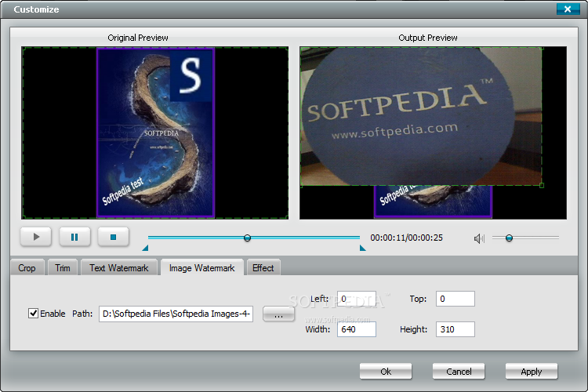The height and width of the screenshot is (392, 588).
Task: Click the Original Preview video thumbnail
Action: pyautogui.click(x=155, y=132)
